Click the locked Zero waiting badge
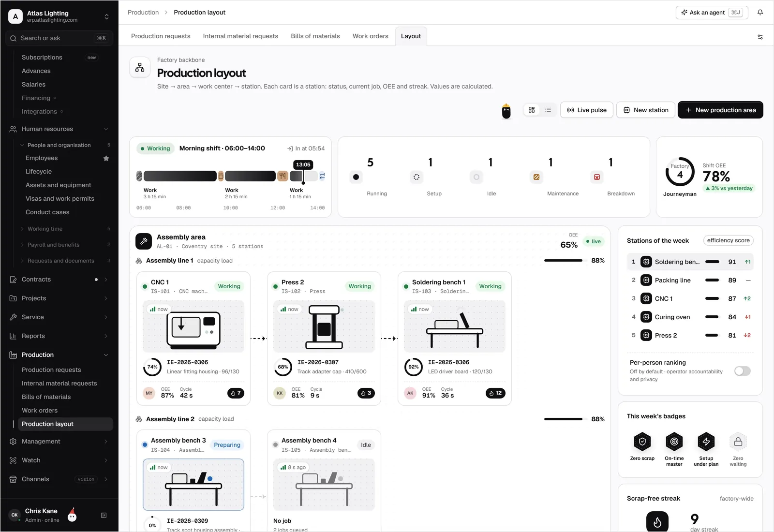Viewport: 774px width, 532px height. (x=738, y=442)
